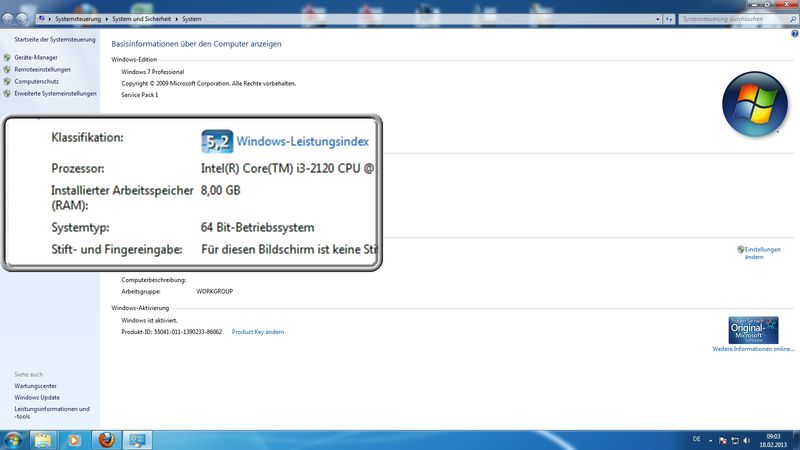This screenshot has width=800, height=450.
Task: Click the control panel icon in address bar
Action: coord(41,19)
